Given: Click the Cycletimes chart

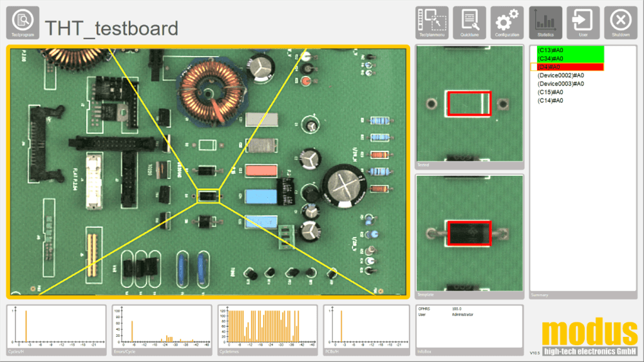Looking at the screenshot, I should coord(267,330).
